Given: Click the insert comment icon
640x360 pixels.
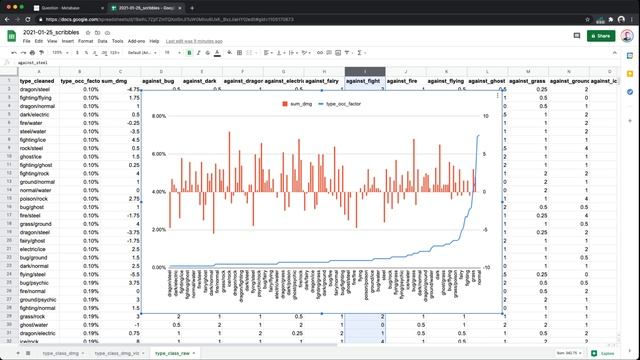Looking at the screenshot, I should (x=329, y=53).
